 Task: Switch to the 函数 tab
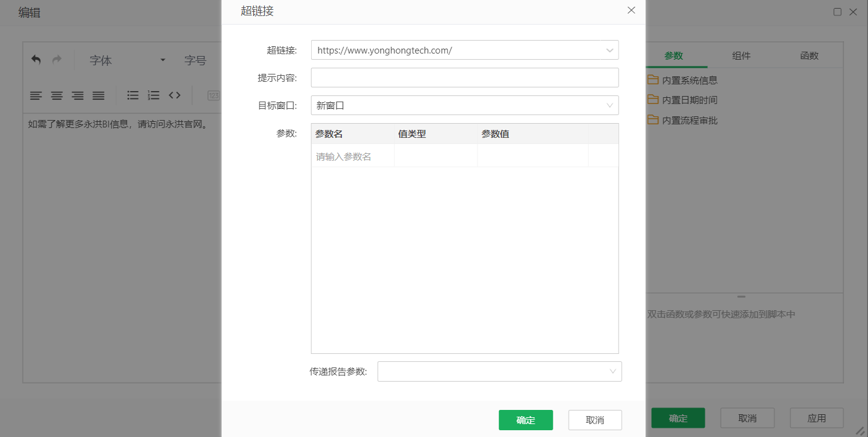(809, 55)
